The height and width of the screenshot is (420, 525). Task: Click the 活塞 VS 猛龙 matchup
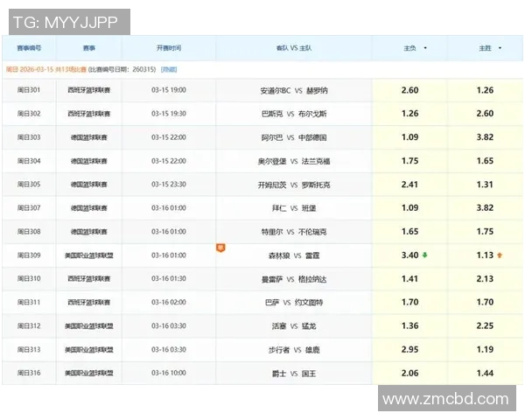click(x=294, y=326)
